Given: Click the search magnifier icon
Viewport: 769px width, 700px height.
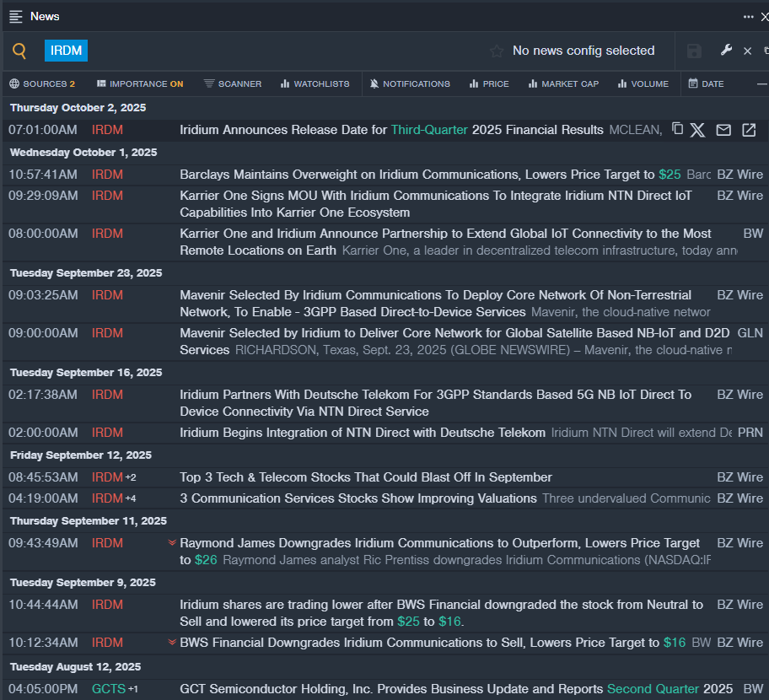Looking at the screenshot, I should (19, 51).
